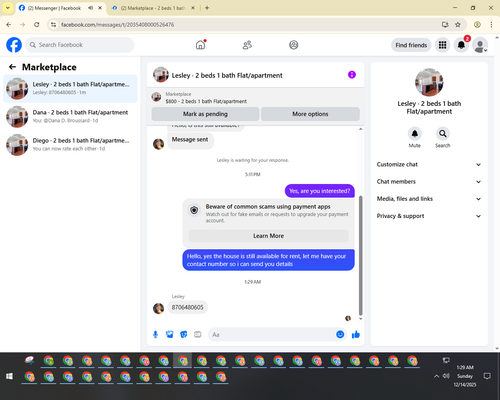Choose a sticker icon

184,334
